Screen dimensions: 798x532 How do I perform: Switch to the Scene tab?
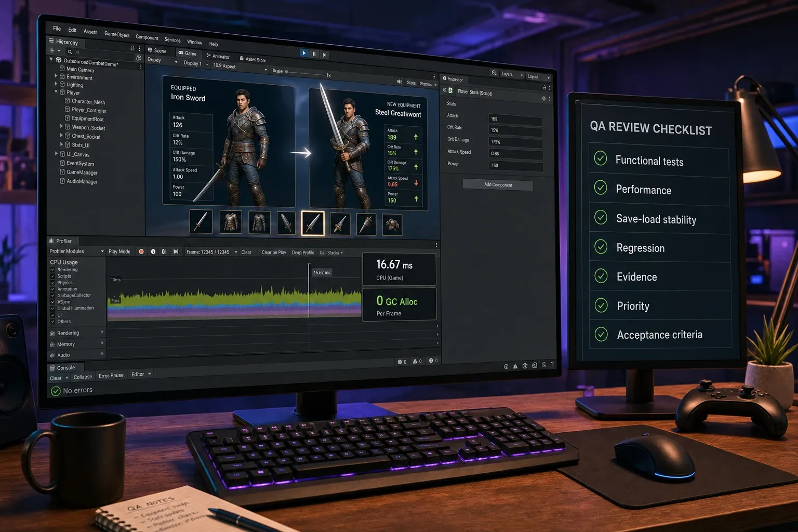157,50
